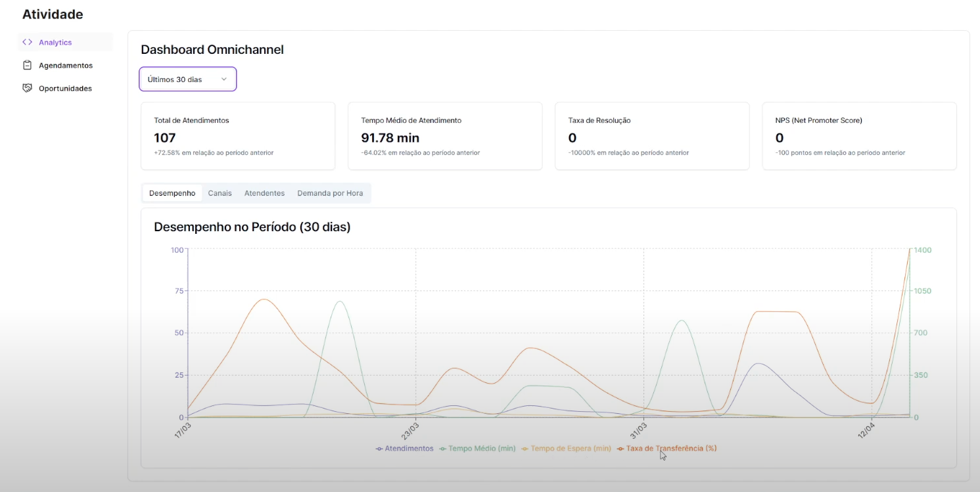The width and height of the screenshot is (980, 492).
Task: Click the Tempo Médio de Atendimento card
Action: (x=445, y=136)
